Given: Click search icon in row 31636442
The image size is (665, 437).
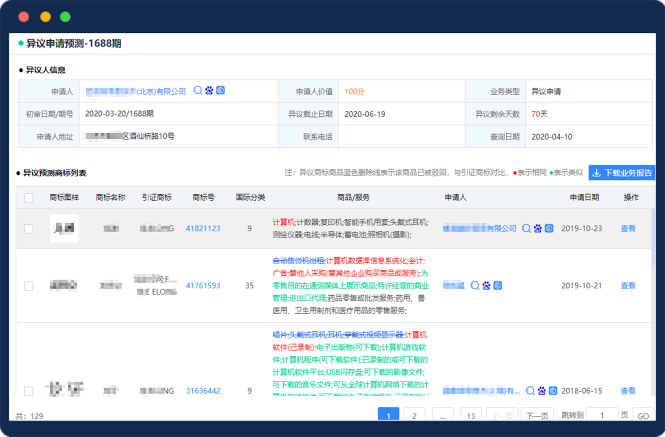Looking at the screenshot, I should 530,391.
